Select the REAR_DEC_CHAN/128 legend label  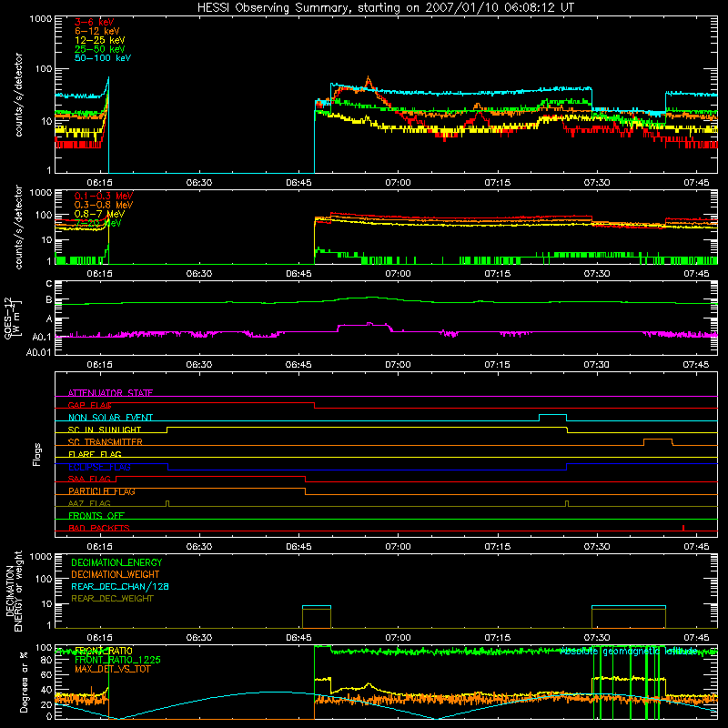click(x=120, y=587)
